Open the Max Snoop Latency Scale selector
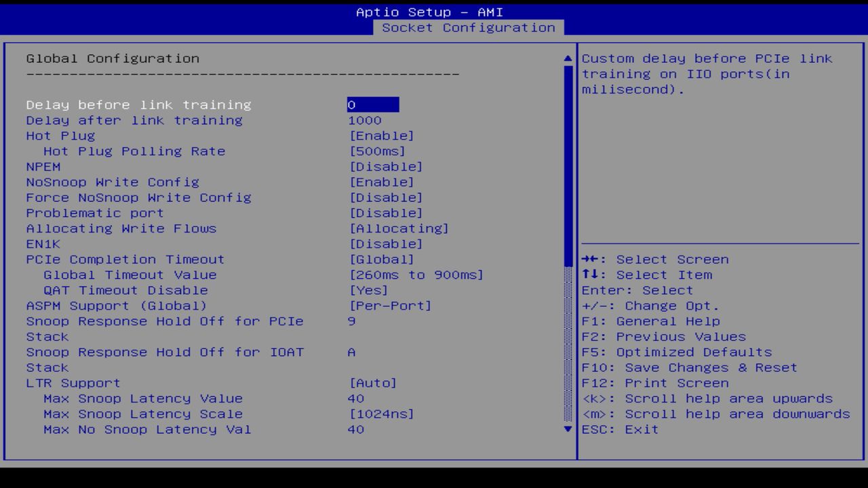Screen dimensions: 868x488 382,413
